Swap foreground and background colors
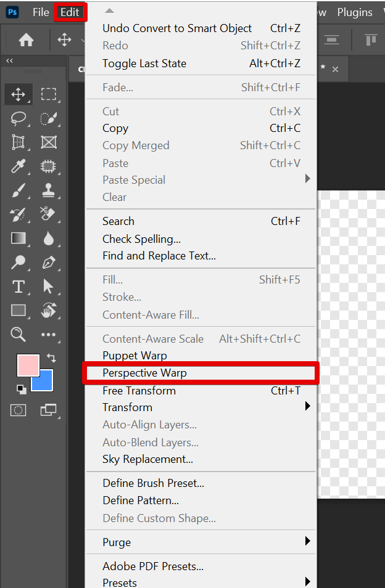The height and width of the screenshot is (588, 385). click(51, 357)
